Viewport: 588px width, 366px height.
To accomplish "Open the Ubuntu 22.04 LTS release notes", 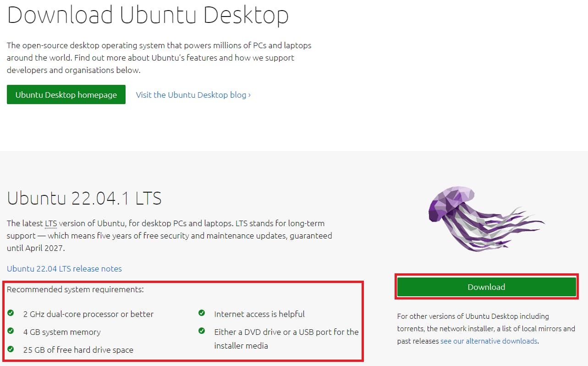I will (x=64, y=269).
